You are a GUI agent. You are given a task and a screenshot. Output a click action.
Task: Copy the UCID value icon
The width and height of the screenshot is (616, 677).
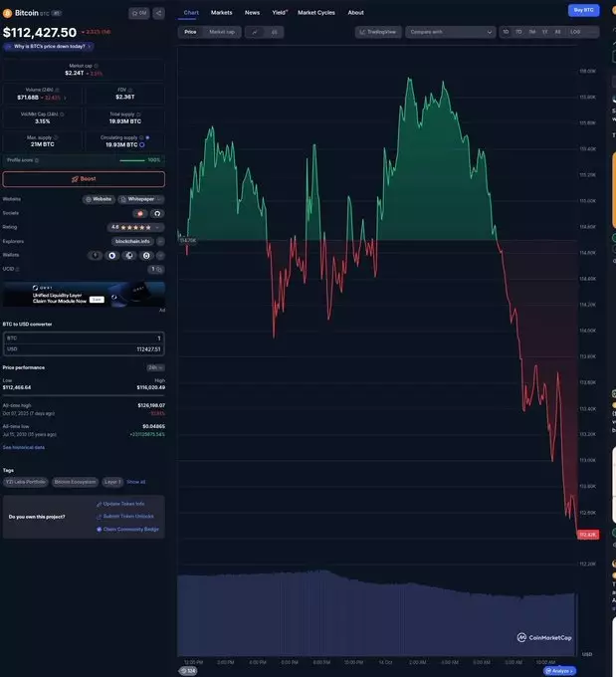(158, 269)
